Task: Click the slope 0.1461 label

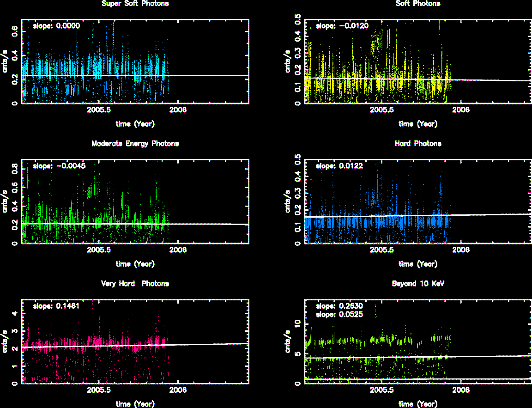Action: (x=56, y=306)
